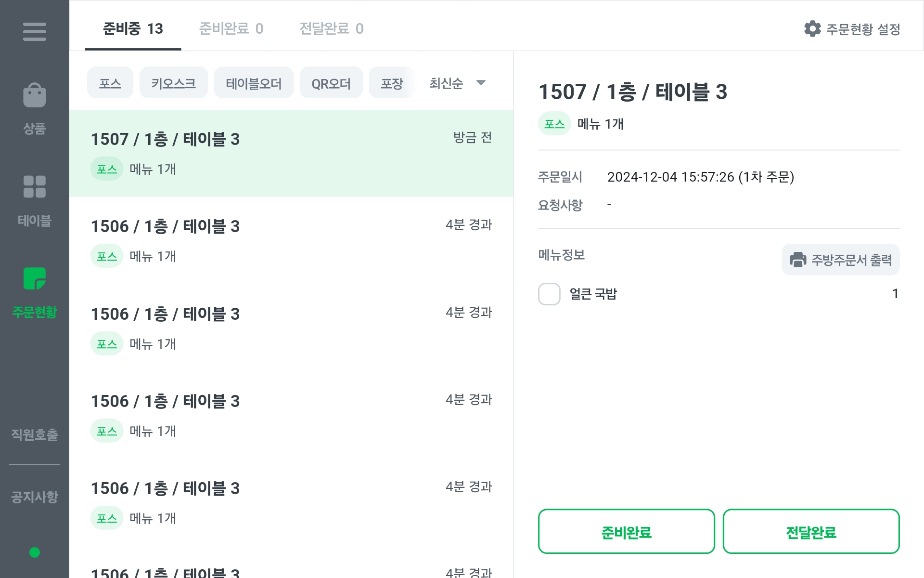Open 직원호출 in sidebar
The height and width of the screenshot is (578, 924).
[34, 434]
